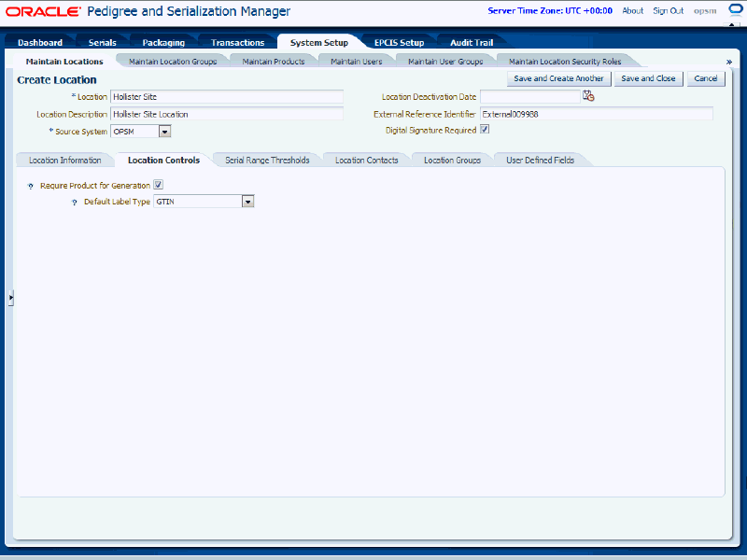The height and width of the screenshot is (560, 747).
Task: Click the Save and Close button
Action: pos(648,78)
